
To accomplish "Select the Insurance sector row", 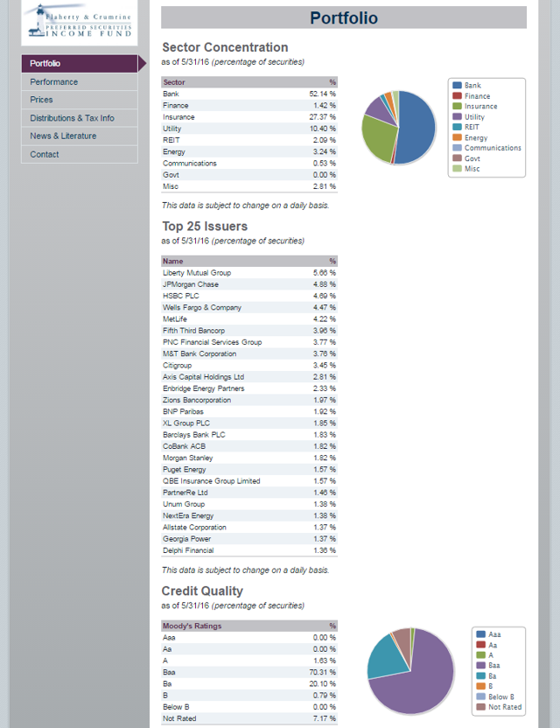I will [249, 117].
